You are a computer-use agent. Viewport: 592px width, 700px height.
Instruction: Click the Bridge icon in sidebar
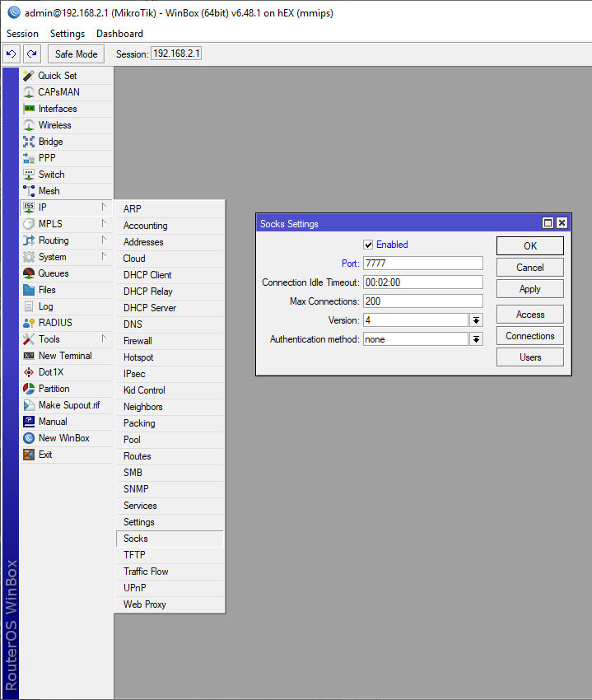pyautogui.click(x=29, y=142)
